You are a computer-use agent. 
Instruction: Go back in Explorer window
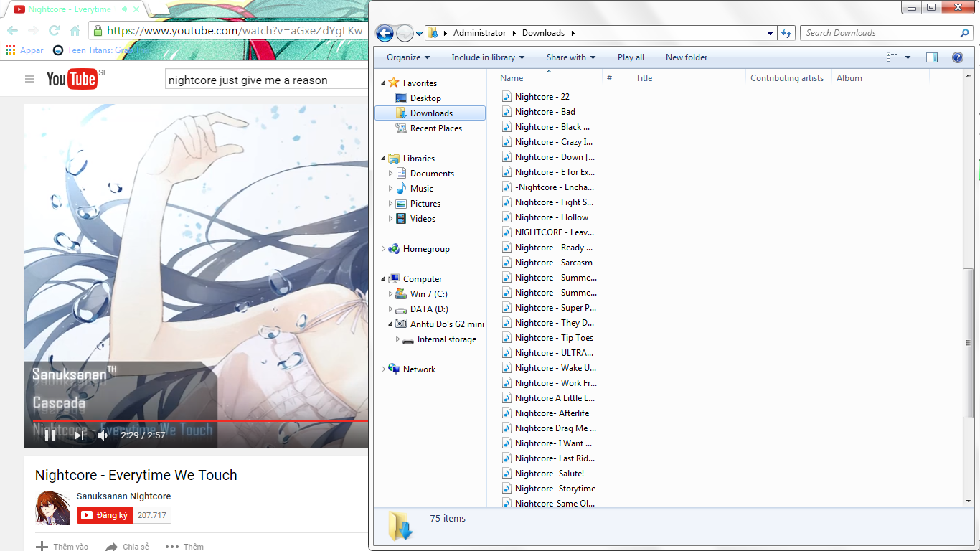coord(385,33)
